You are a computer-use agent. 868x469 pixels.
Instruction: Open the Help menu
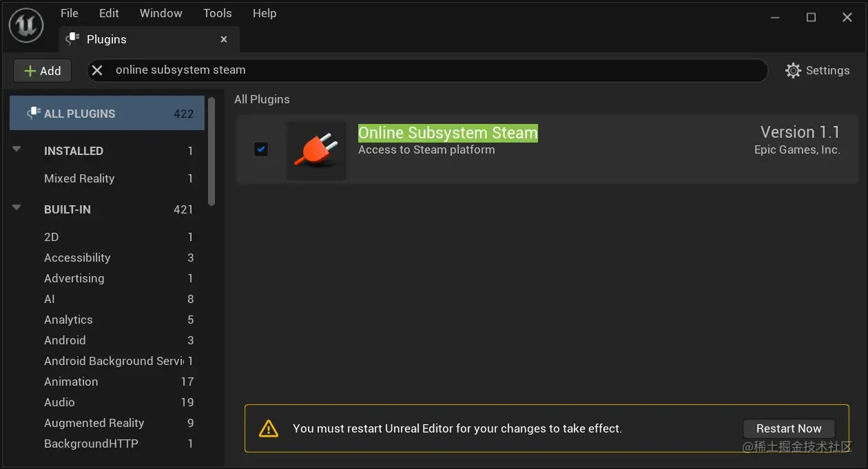click(265, 13)
